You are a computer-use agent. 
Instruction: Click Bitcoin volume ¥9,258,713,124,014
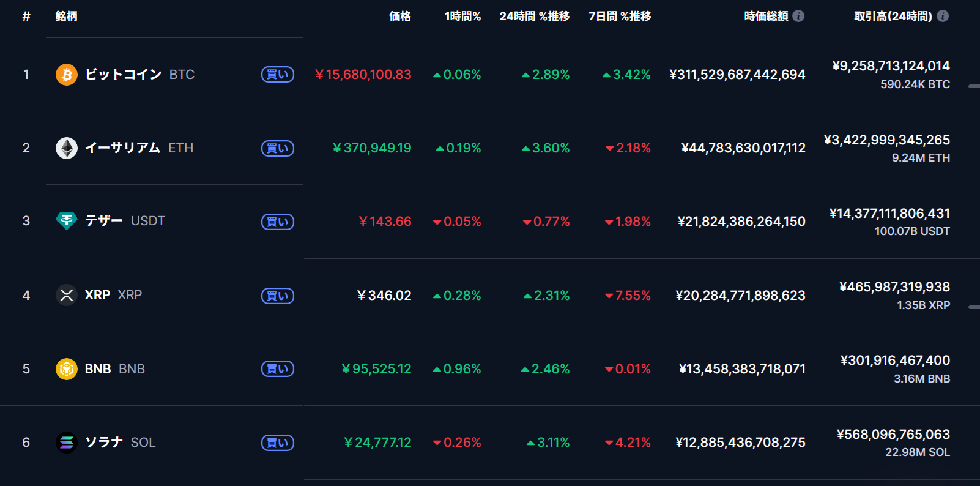pyautogui.click(x=891, y=66)
